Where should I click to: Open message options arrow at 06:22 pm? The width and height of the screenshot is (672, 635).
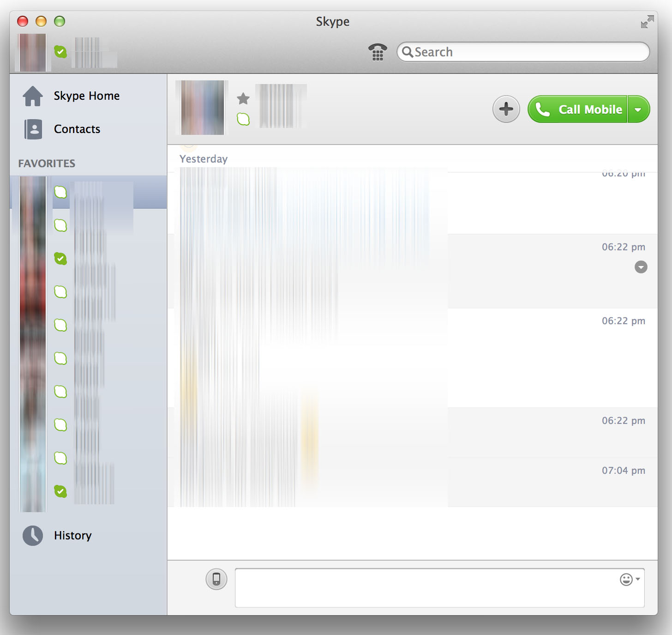point(641,267)
